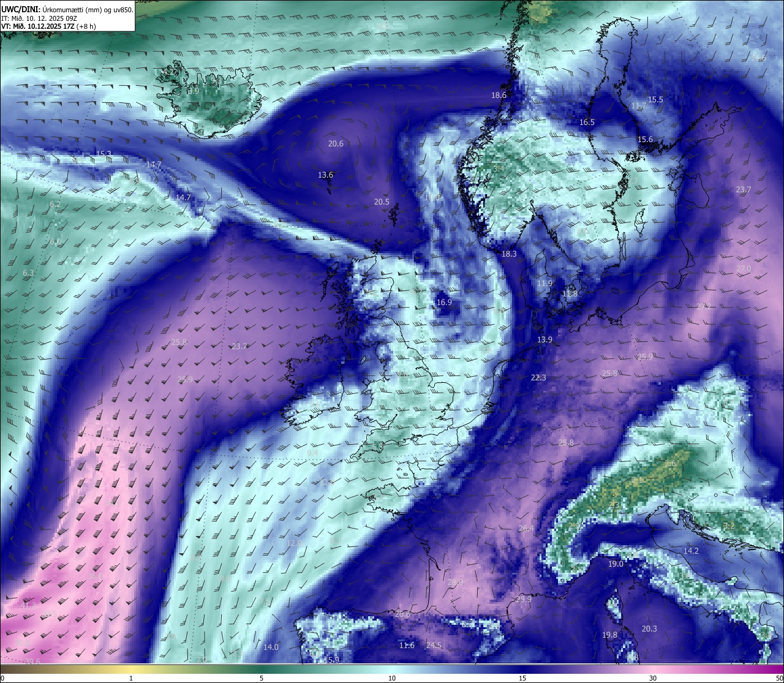
Task: Click the color scale label 15
Action: (522, 678)
